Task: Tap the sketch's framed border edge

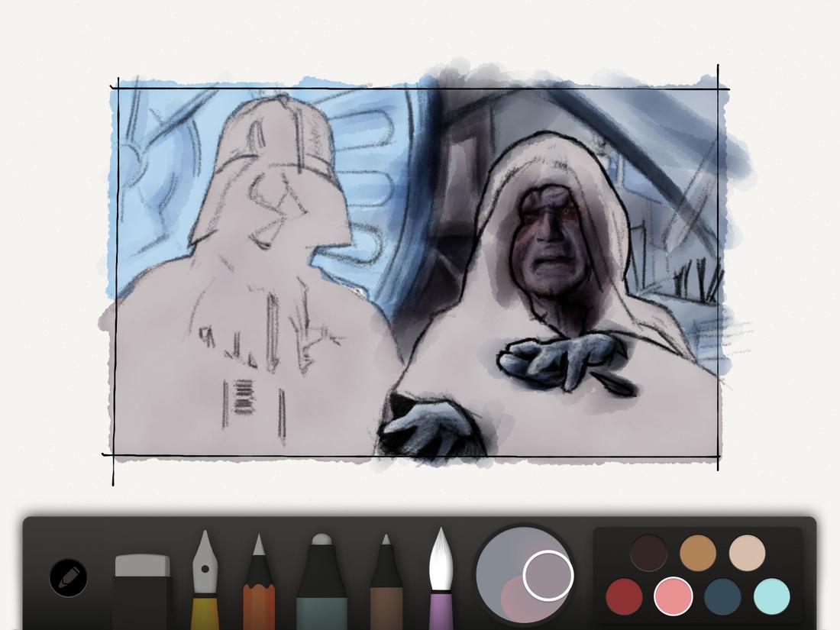Action: pos(116,267)
